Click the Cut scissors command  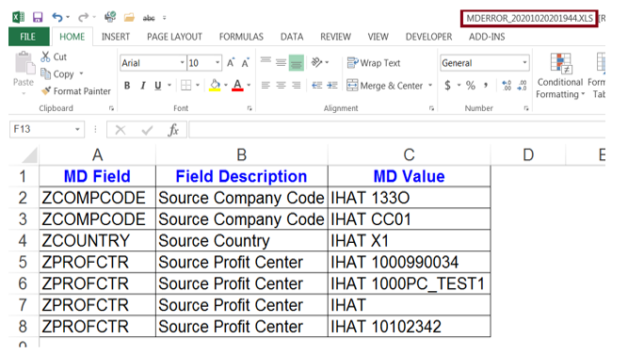click(54, 56)
